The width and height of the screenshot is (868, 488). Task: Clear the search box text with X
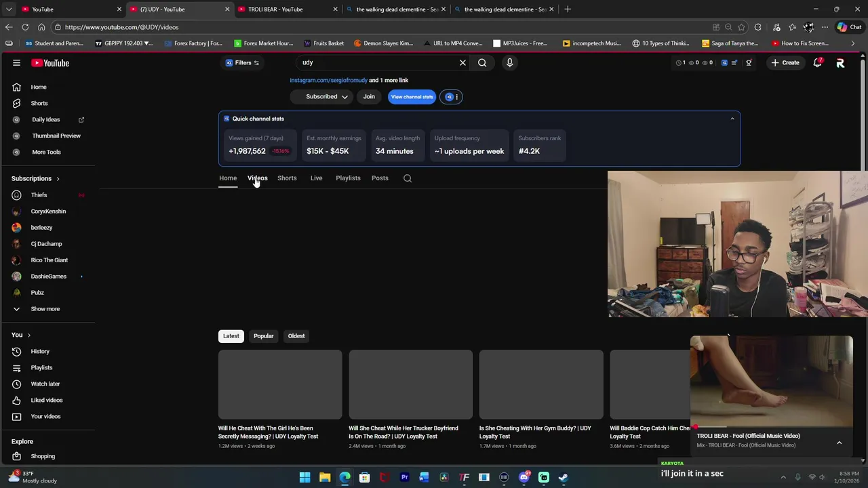[x=462, y=62]
